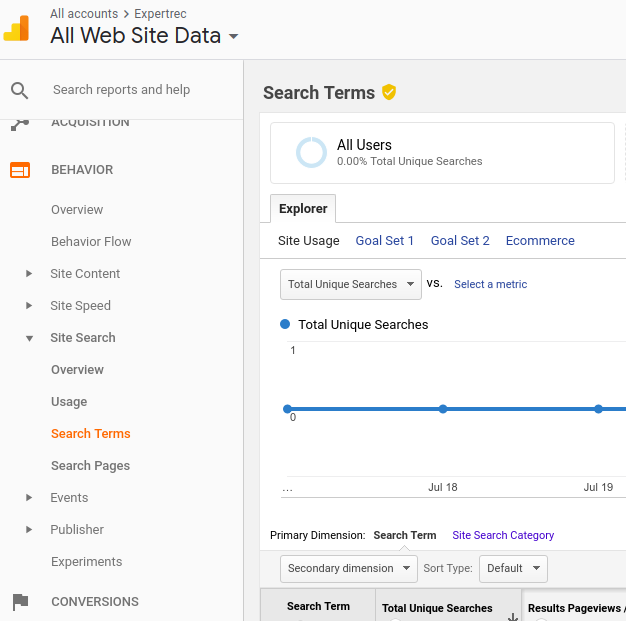
Task: Click the Events menu label
Action: tap(69, 498)
